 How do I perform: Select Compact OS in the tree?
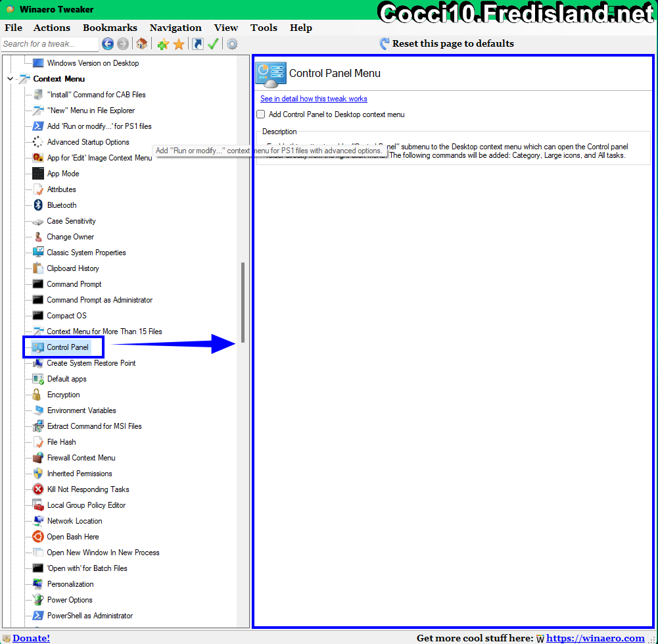(66, 316)
